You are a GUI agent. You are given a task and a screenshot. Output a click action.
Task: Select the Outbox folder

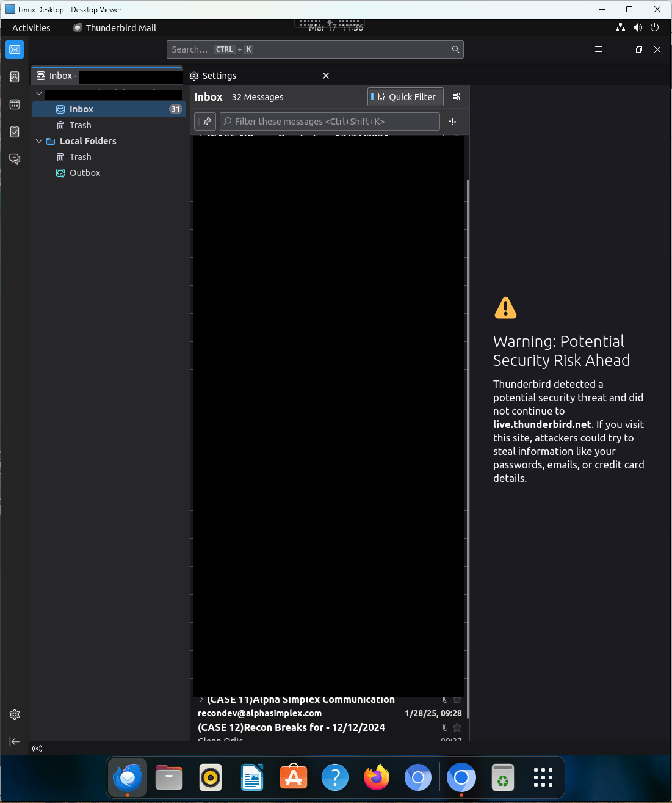85,173
